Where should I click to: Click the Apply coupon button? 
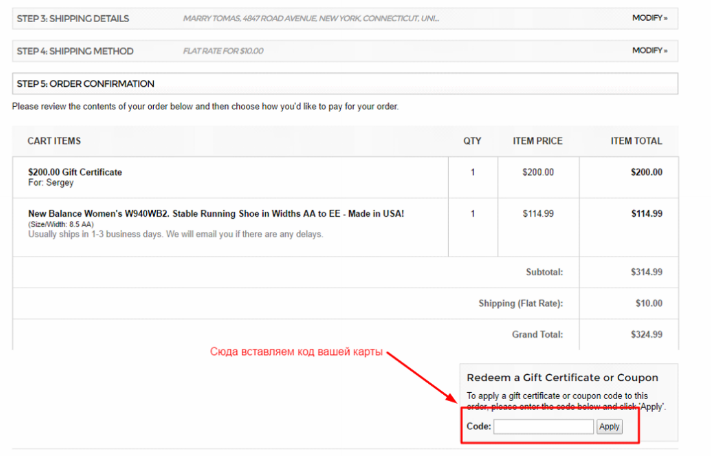pyautogui.click(x=609, y=427)
